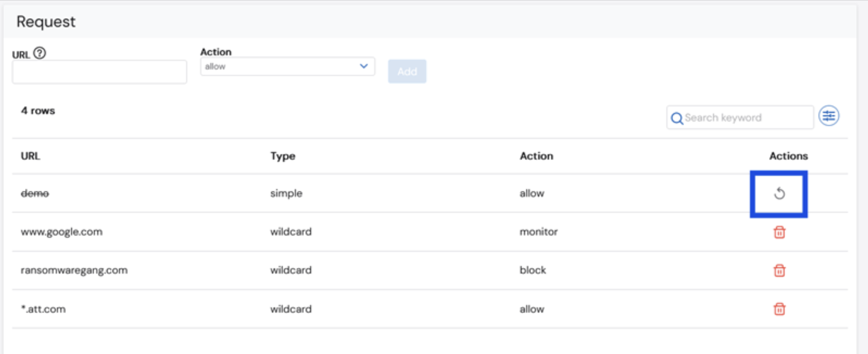Sort by the URL column header
Screen dimensions: 868x354
click(31, 156)
